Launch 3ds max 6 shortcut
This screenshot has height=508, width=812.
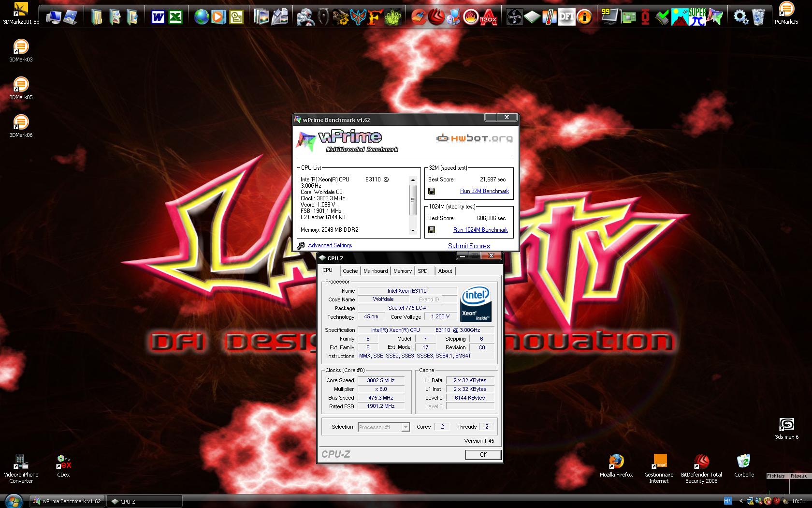tap(786, 428)
